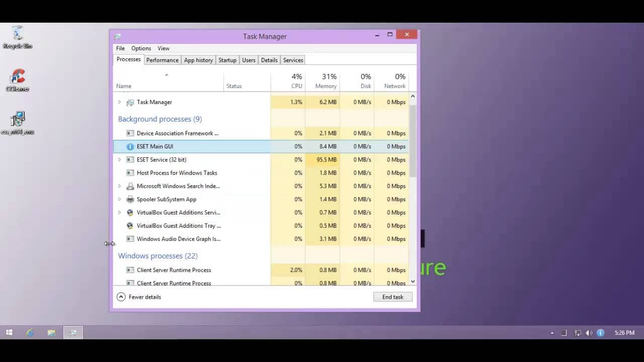Image resolution: width=644 pixels, height=362 pixels.
Task: Switch to the App history tab
Action: point(198,60)
